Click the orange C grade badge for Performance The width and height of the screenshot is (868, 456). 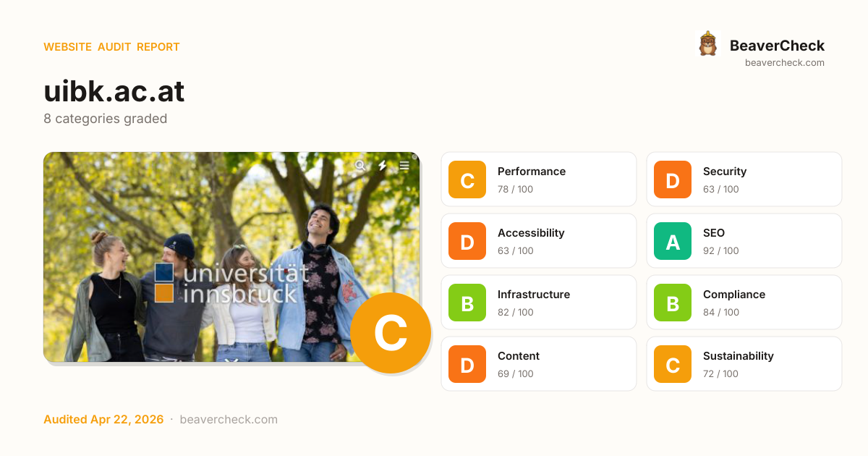coord(467,180)
